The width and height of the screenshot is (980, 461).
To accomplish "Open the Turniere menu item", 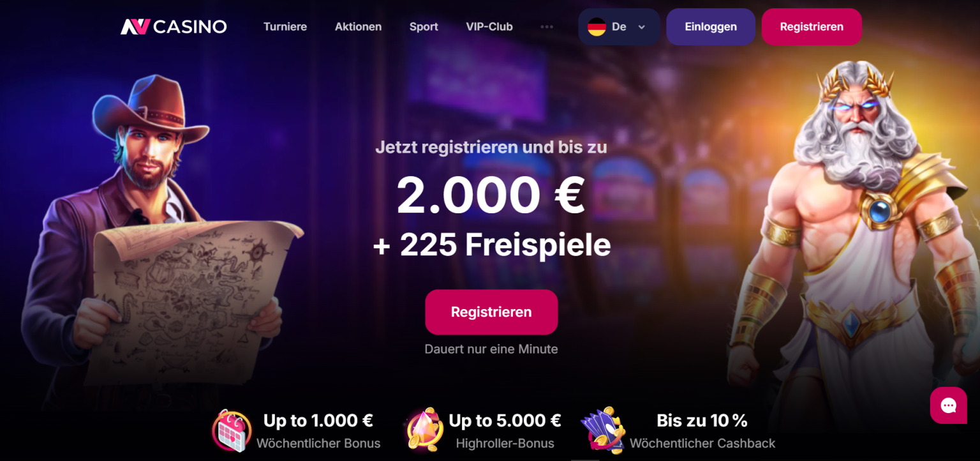I will [285, 27].
